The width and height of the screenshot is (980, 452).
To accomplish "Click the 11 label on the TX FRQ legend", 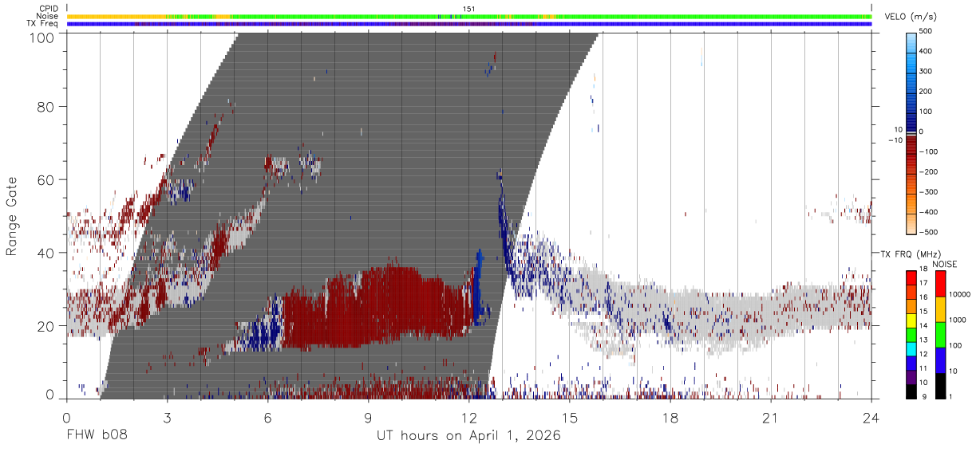I will (x=923, y=368).
